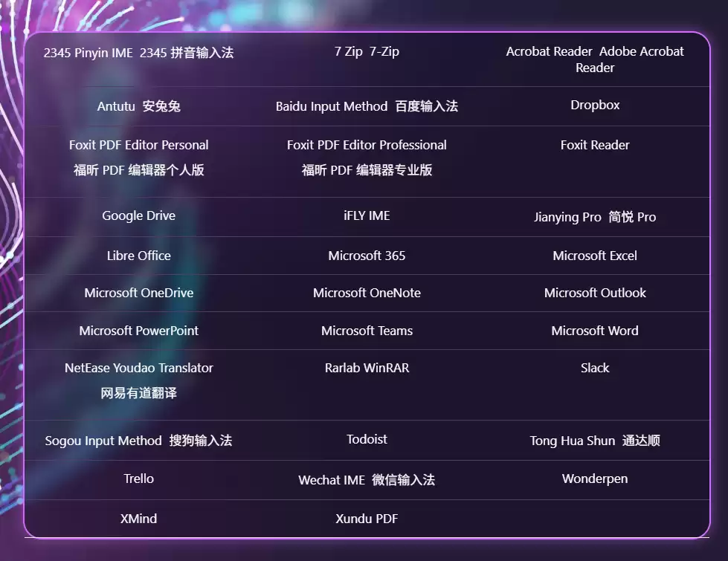Click the Foxit Reader entry

(x=595, y=146)
